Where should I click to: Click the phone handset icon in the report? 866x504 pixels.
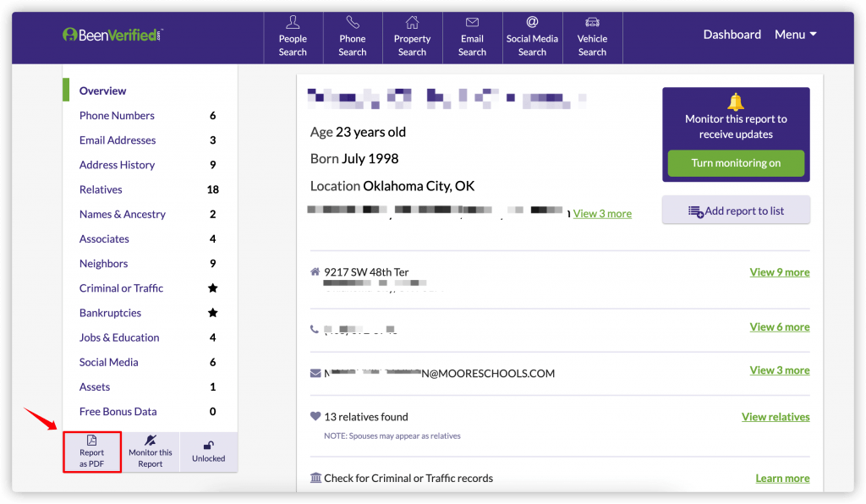(x=315, y=329)
